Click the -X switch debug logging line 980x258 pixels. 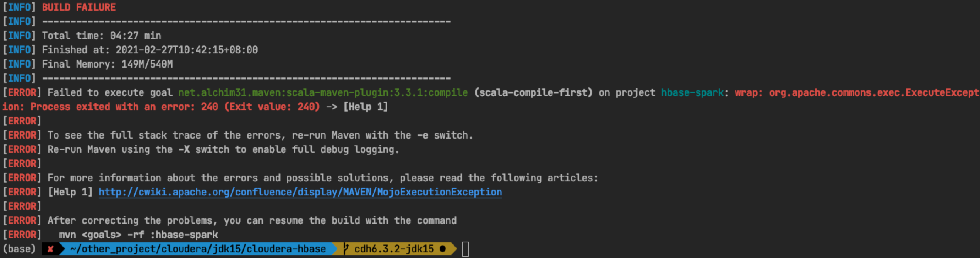click(x=223, y=150)
